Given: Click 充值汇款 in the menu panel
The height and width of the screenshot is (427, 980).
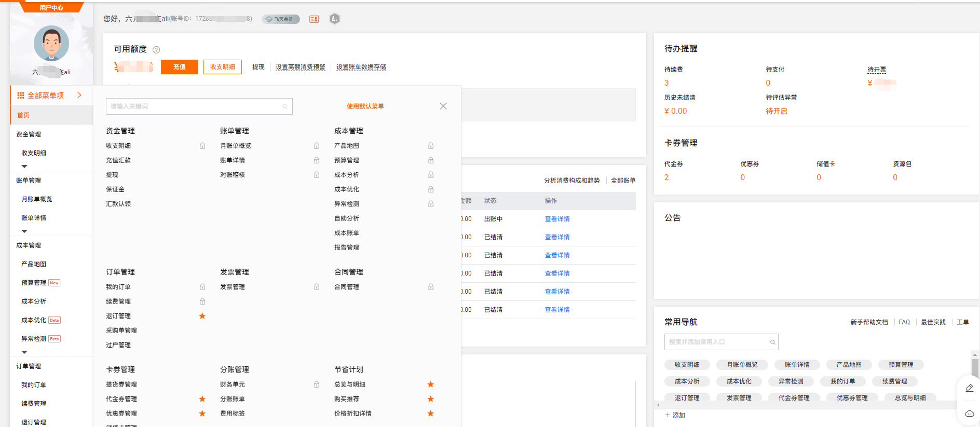Looking at the screenshot, I should (118, 160).
